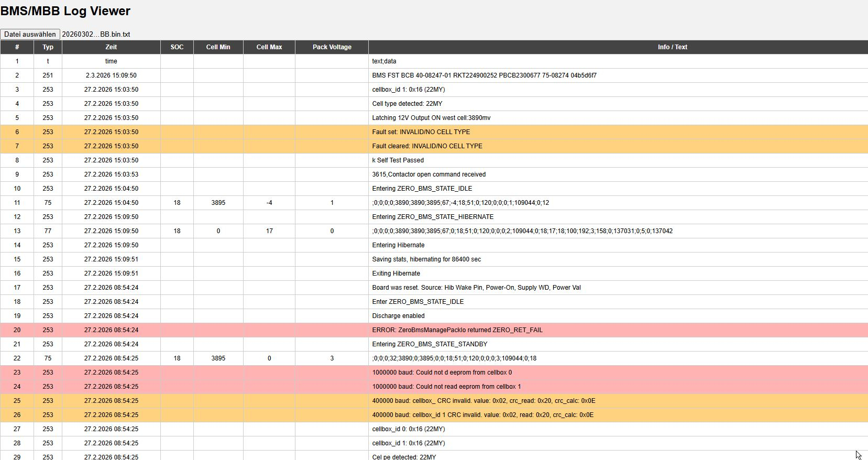Select the 'Zeit' column header
The image size is (868, 460).
[111, 47]
